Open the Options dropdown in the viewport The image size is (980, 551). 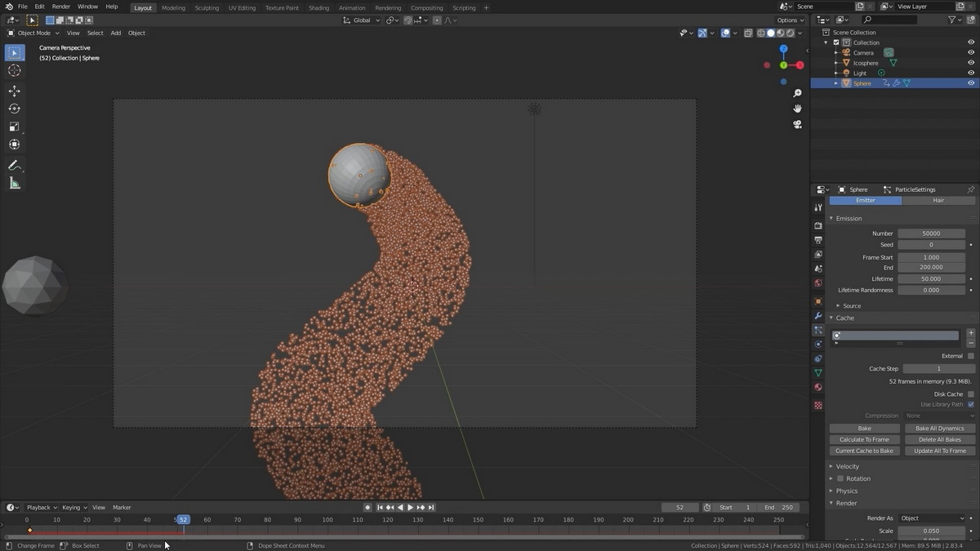point(791,20)
